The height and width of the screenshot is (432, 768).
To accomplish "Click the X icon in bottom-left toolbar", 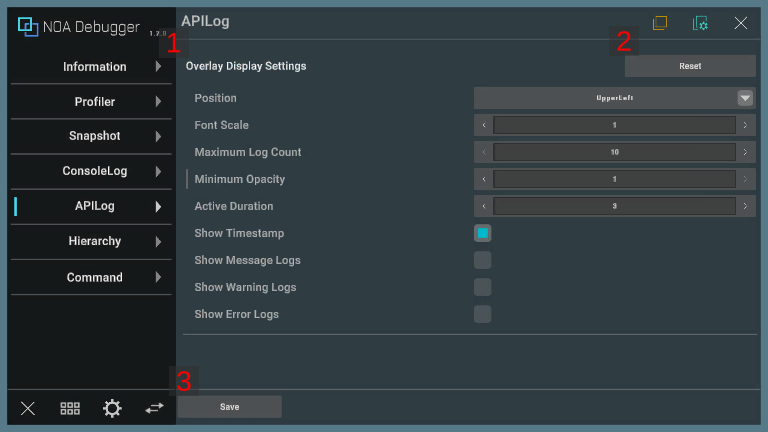I will point(28,408).
